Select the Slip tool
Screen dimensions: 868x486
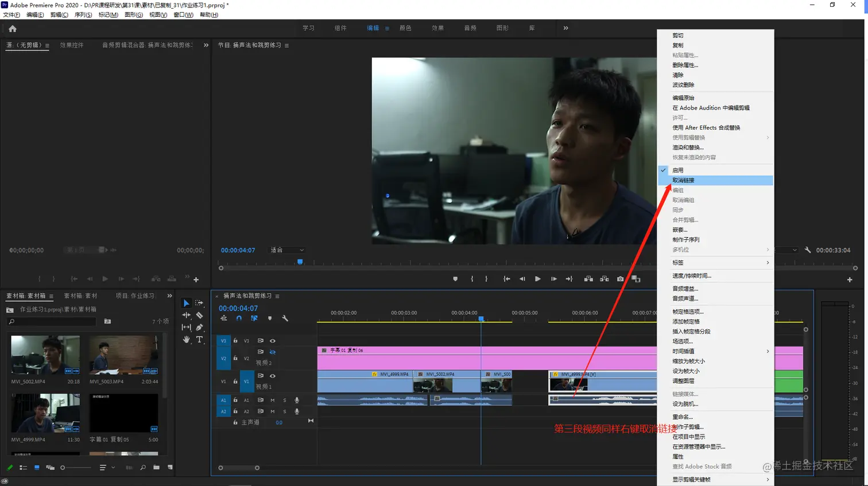[x=186, y=327]
